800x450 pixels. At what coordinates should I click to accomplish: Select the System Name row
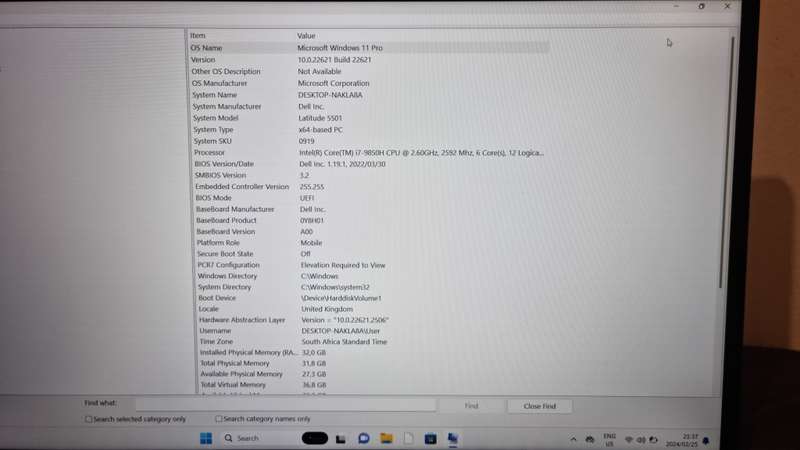pyautogui.click(x=370, y=95)
